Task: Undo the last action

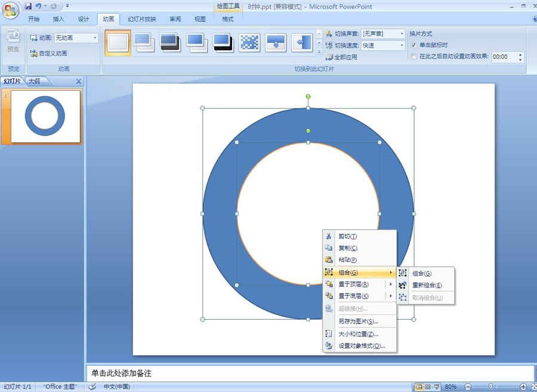Action: pyautogui.click(x=38, y=6)
